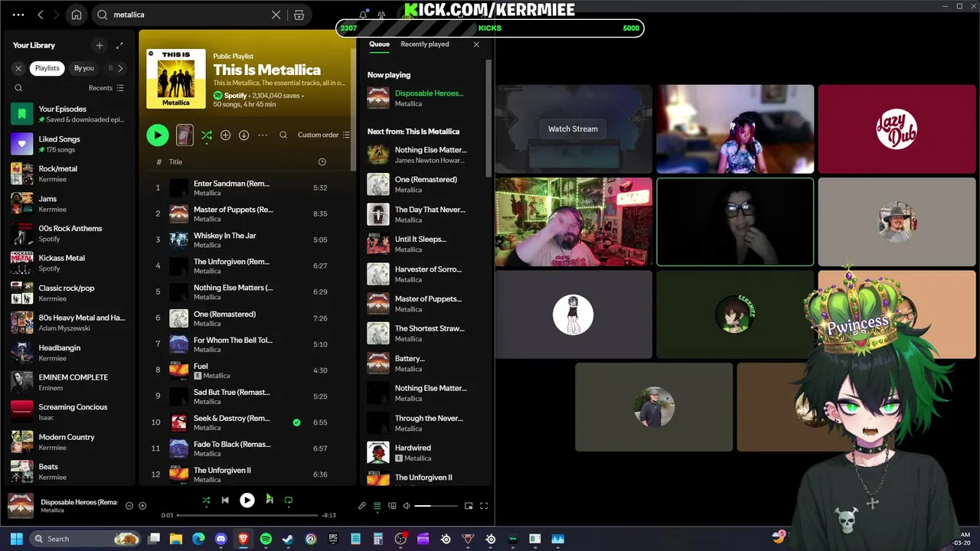The image size is (980, 551).
Task: Open the Liked Songs playlist
Action: pos(69,144)
